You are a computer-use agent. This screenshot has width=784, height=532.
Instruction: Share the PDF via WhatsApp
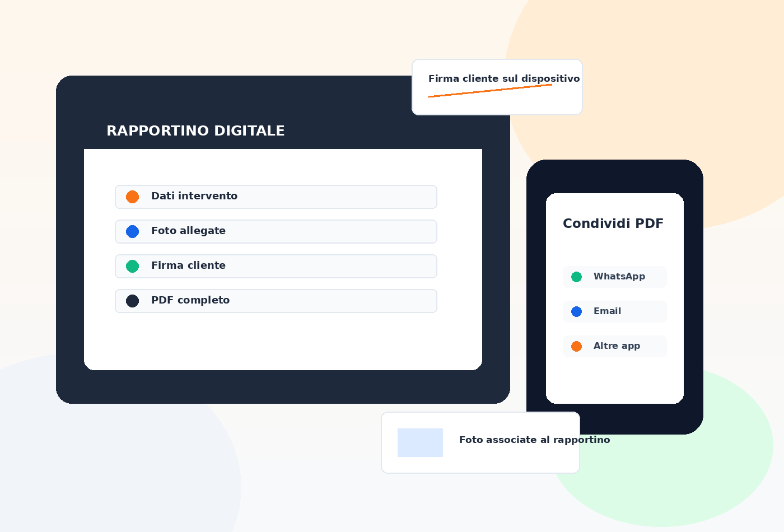tap(615, 277)
